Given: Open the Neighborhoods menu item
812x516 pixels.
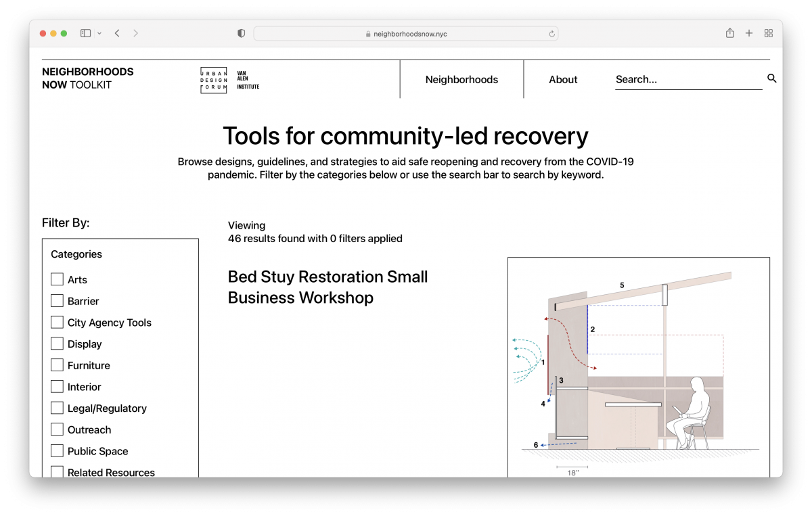Looking at the screenshot, I should coord(461,79).
